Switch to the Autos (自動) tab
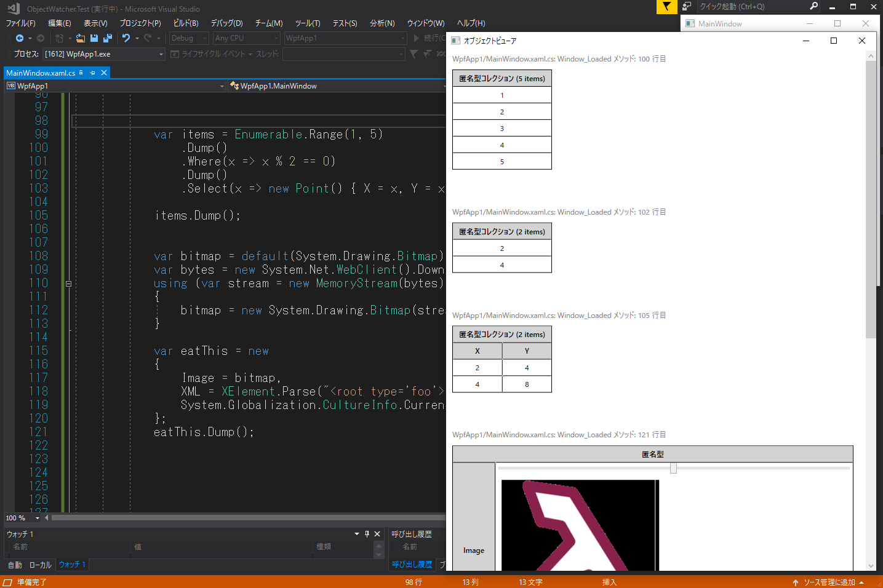883x588 pixels. pos(15,565)
